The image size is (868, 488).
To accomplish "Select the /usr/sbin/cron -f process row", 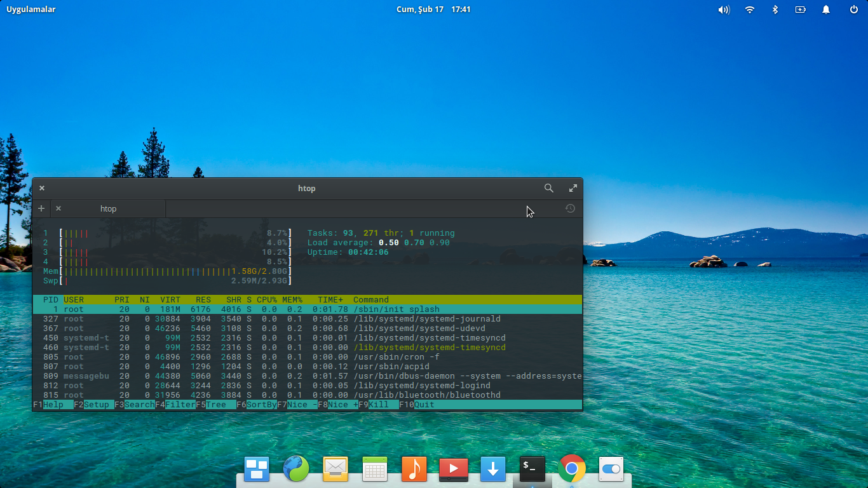I will (308, 357).
